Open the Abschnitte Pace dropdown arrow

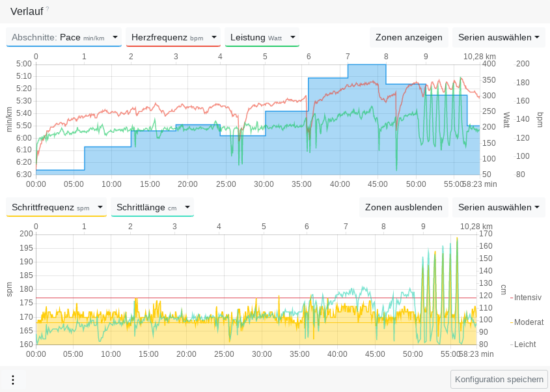click(115, 38)
